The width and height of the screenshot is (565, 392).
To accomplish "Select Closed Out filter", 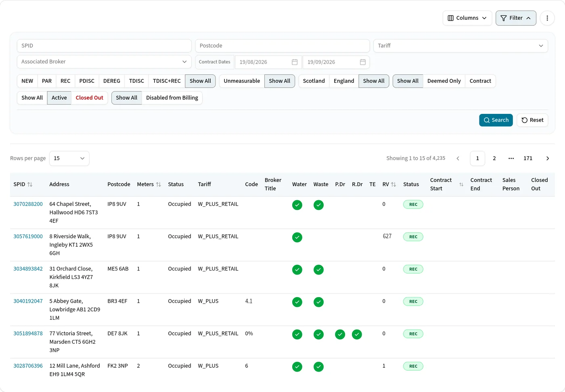I will tap(90, 98).
